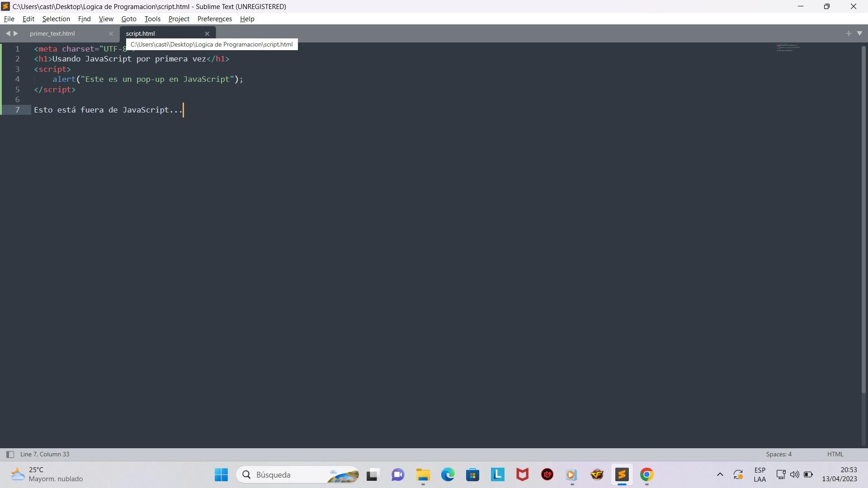Open the Project menu
Image resolution: width=868 pixels, height=488 pixels.
179,19
